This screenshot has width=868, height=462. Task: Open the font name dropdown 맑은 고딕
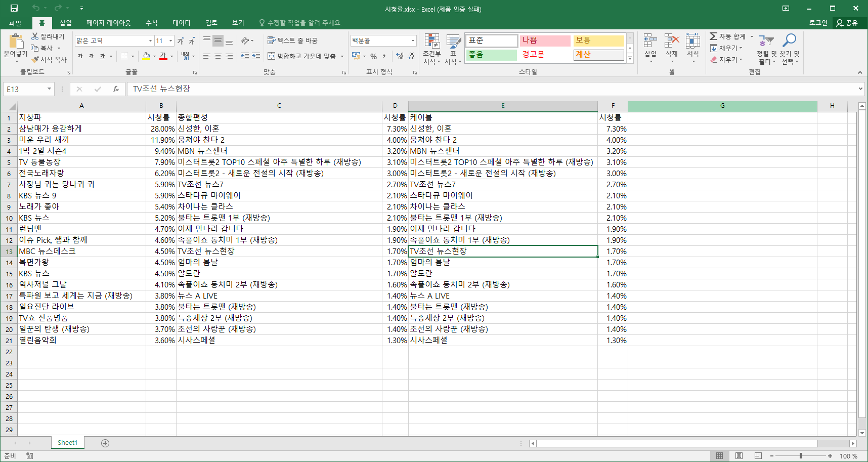[x=150, y=40]
